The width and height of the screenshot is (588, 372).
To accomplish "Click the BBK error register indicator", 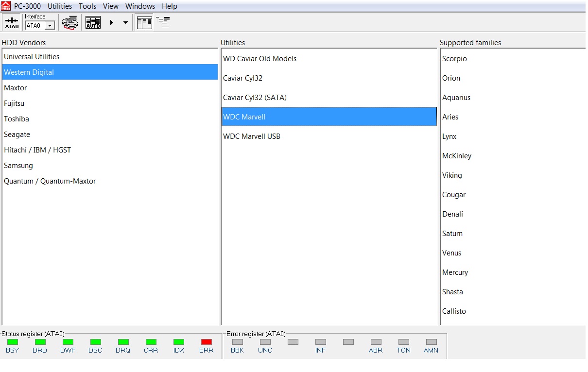I will click(238, 342).
